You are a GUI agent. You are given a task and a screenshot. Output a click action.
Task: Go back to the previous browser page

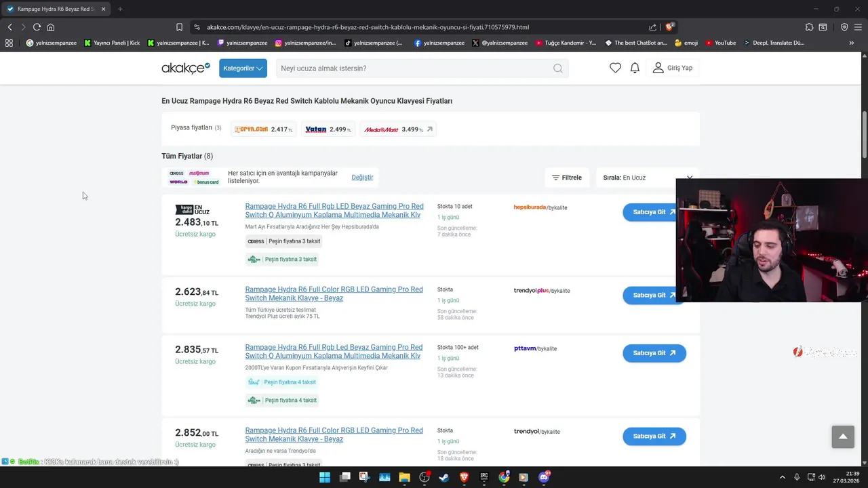[9, 27]
